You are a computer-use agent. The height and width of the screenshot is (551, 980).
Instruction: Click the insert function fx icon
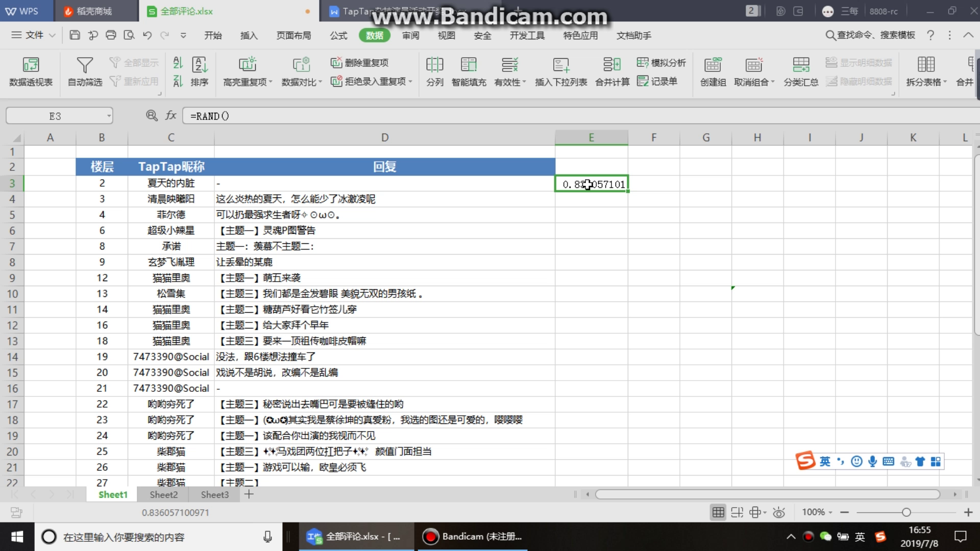coord(171,116)
